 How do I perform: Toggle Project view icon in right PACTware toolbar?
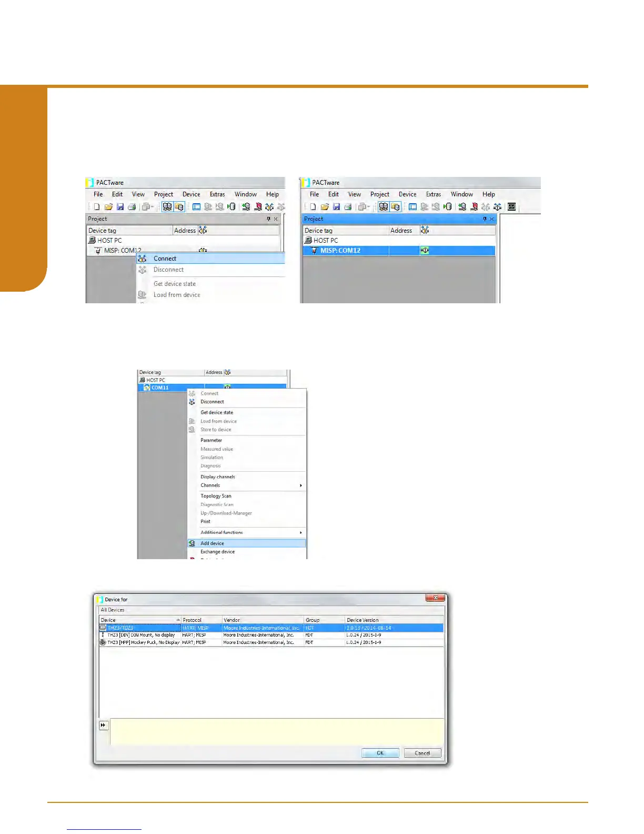[383, 207]
